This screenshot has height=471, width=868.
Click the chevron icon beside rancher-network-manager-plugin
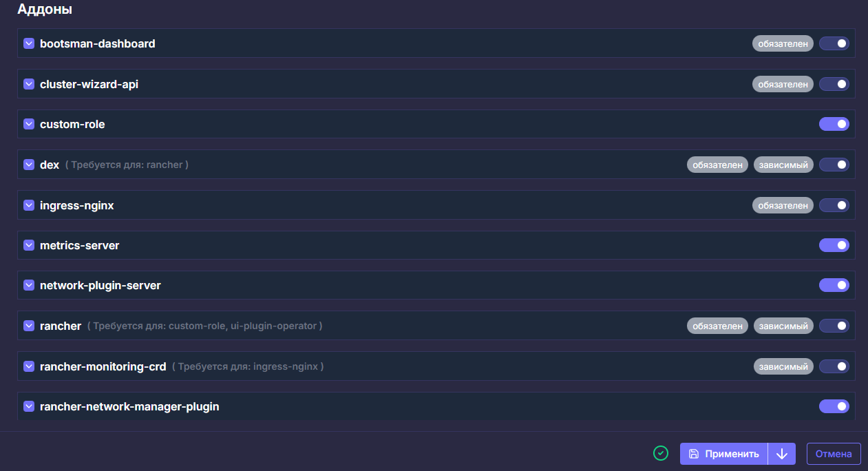point(29,406)
